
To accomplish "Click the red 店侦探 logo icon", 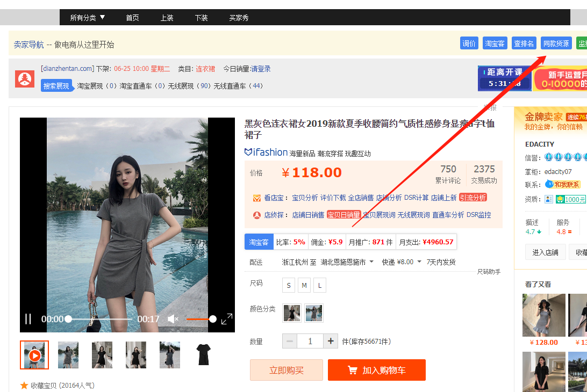I will tap(25, 78).
